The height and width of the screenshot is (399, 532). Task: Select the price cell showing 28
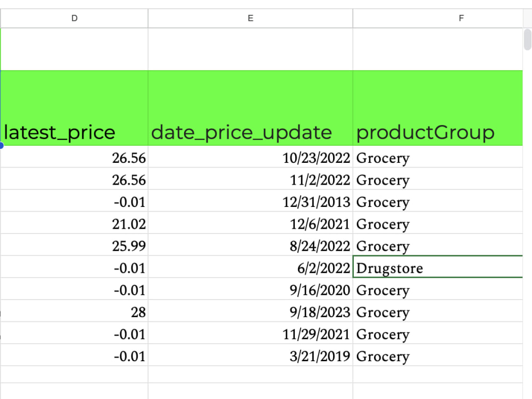(74, 311)
